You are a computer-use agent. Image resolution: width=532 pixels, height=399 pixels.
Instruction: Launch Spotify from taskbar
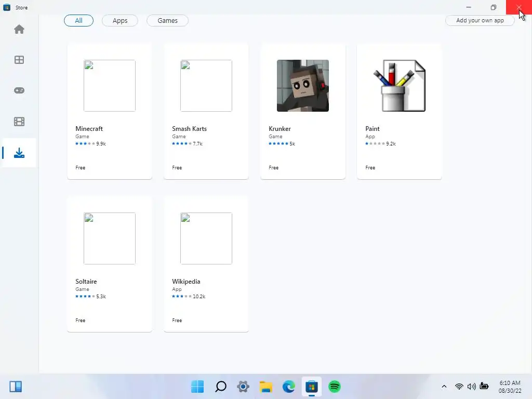coord(335,387)
